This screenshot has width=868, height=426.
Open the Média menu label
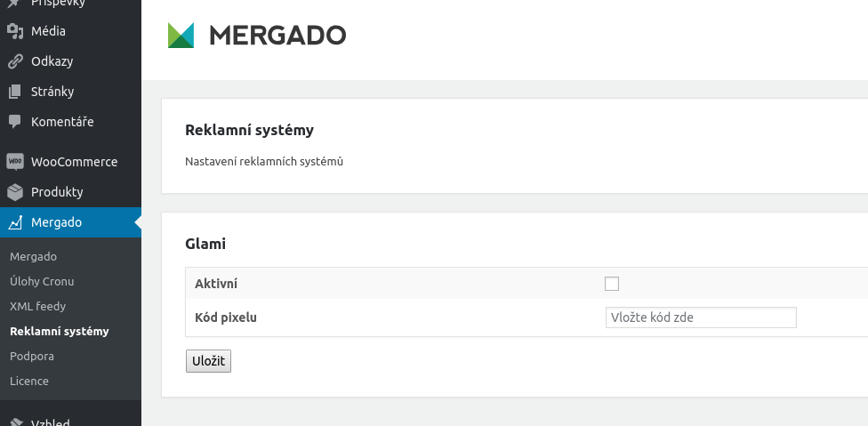coord(48,32)
